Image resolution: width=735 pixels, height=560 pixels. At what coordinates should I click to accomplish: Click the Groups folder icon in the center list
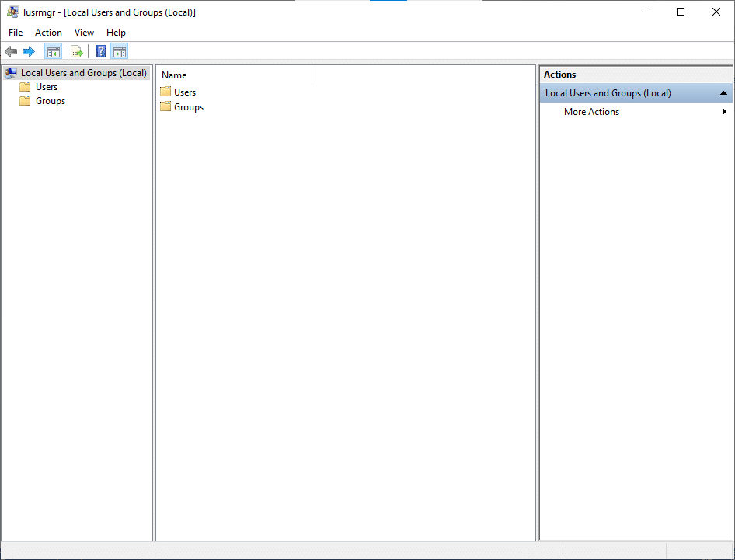tap(165, 106)
